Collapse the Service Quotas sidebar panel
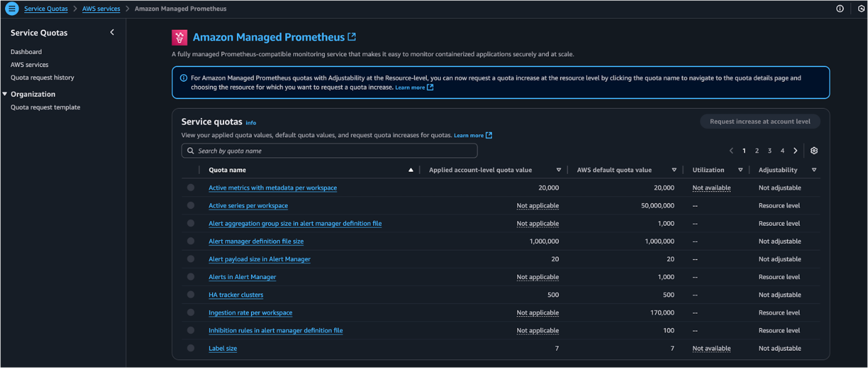The height and width of the screenshot is (368, 868). [112, 32]
